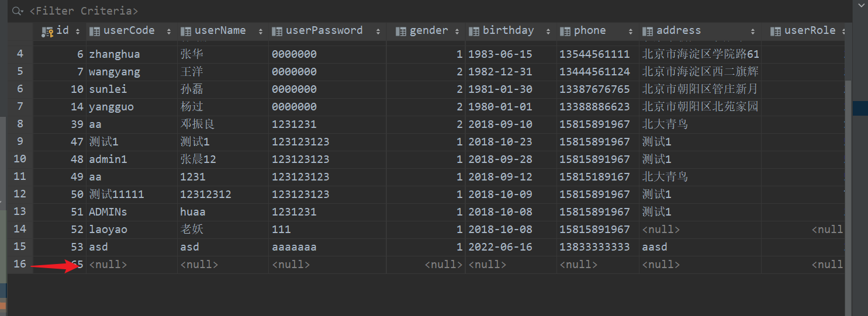
Task: Click the laoyao userCode cell
Action: tap(108, 230)
